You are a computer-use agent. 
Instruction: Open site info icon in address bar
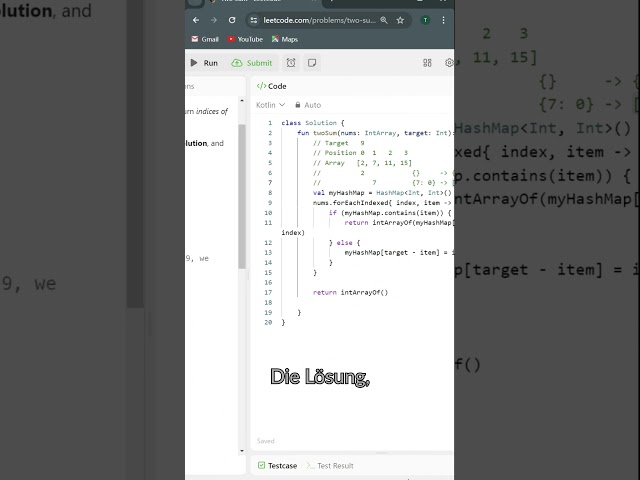coord(254,20)
